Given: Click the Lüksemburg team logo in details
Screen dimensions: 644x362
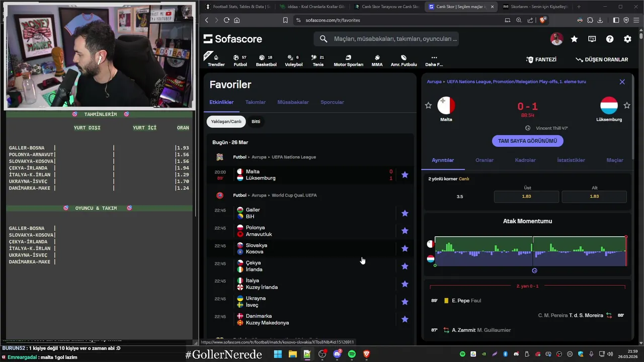Looking at the screenshot, I should (x=609, y=106).
